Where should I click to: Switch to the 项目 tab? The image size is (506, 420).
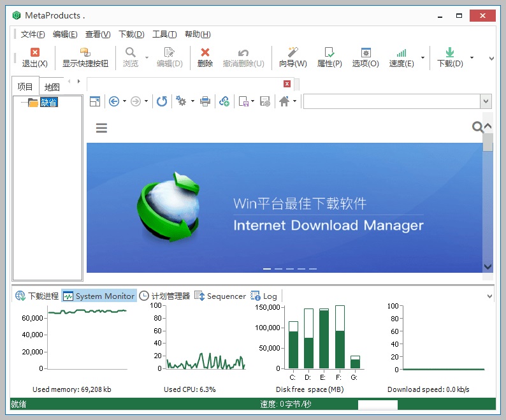tap(25, 87)
